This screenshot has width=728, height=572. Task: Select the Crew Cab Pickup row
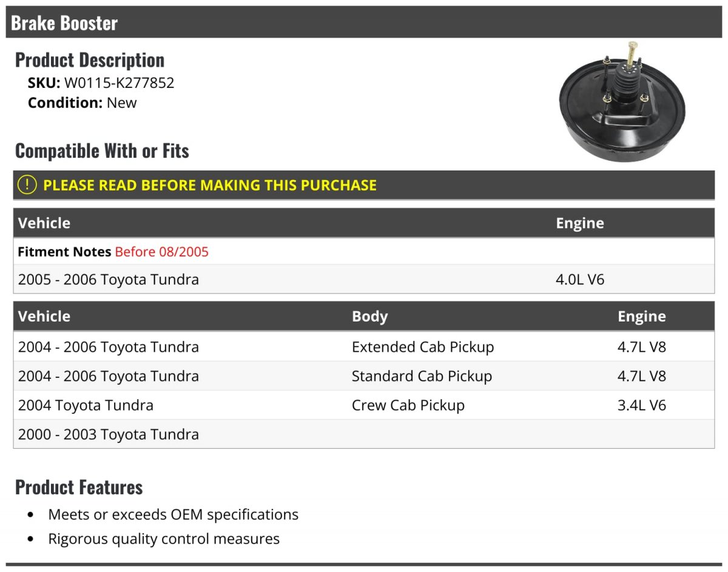coord(364,405)
